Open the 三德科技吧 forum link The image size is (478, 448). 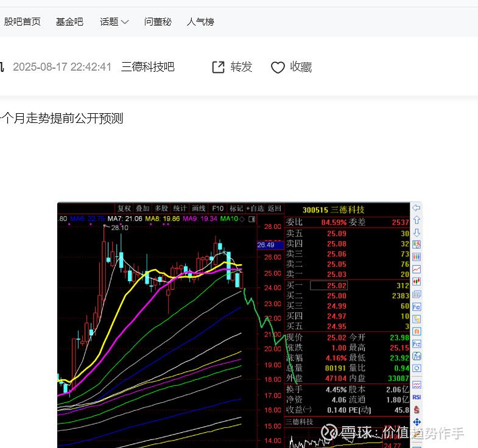tap(147, 67)
